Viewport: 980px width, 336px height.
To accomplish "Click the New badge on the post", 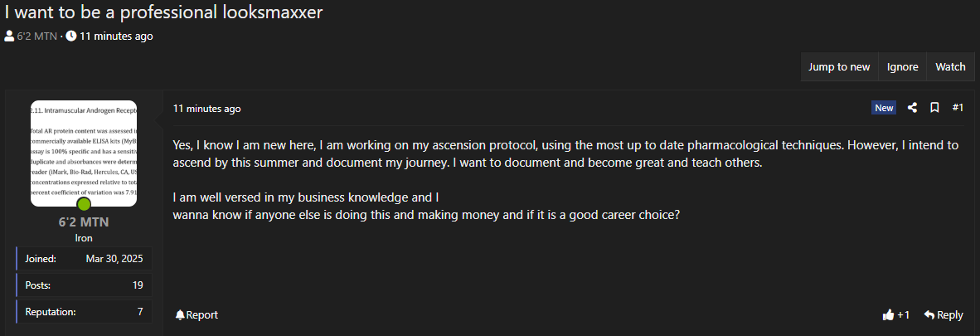I will [884, 108].
